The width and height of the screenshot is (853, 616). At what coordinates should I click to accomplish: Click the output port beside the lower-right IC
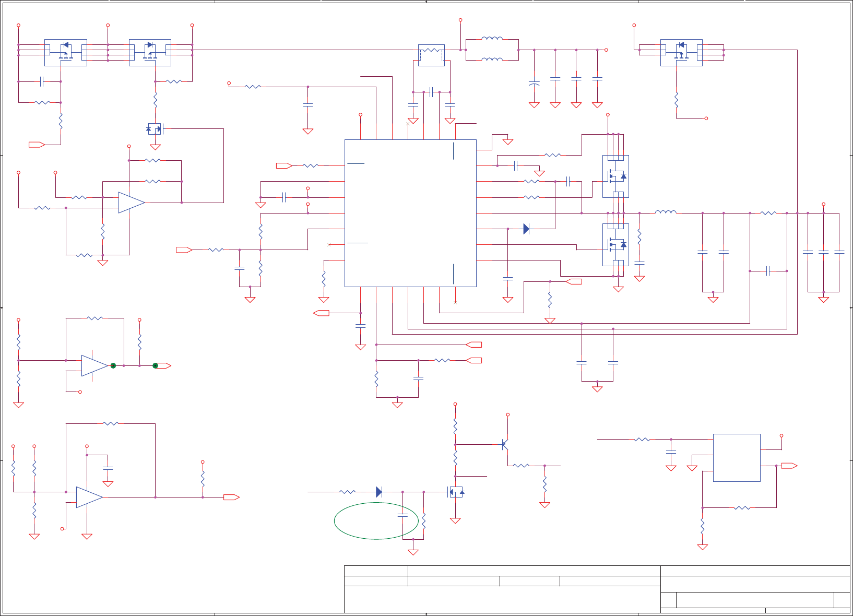pos(789,466)
